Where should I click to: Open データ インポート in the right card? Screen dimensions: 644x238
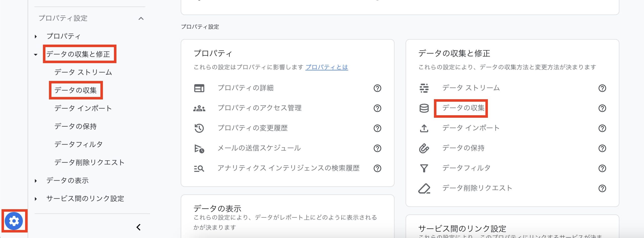click(x=471, y=128)
